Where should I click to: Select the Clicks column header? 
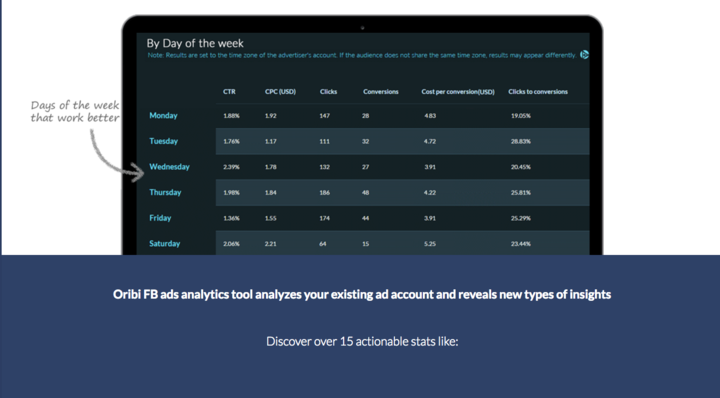point(328,92)
